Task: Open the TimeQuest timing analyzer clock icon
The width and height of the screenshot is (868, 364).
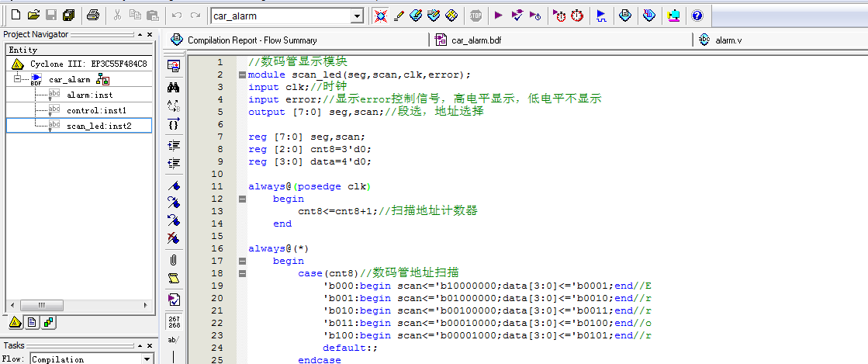Action: pyautogui.click(x=577, y=16)
